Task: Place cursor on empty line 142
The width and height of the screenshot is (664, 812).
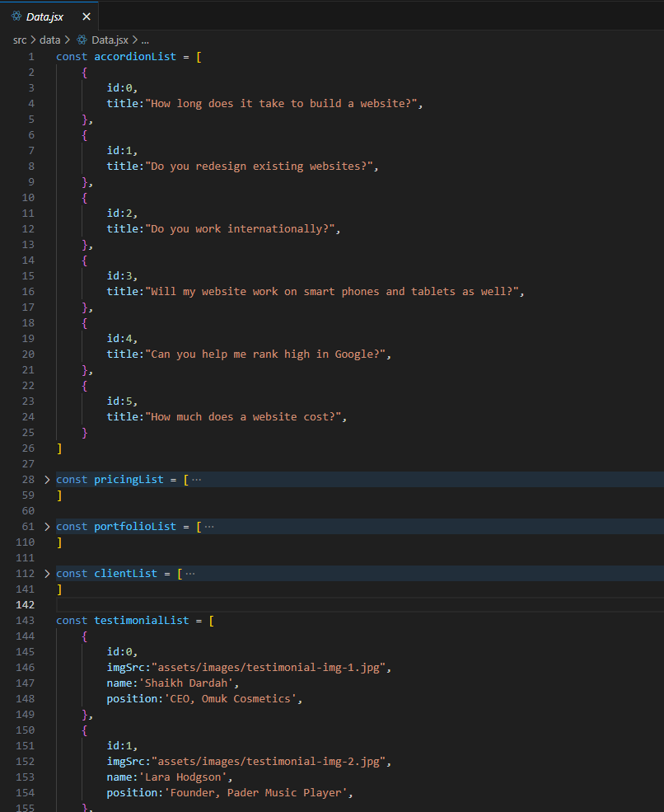Action: (x=247, y=605)
